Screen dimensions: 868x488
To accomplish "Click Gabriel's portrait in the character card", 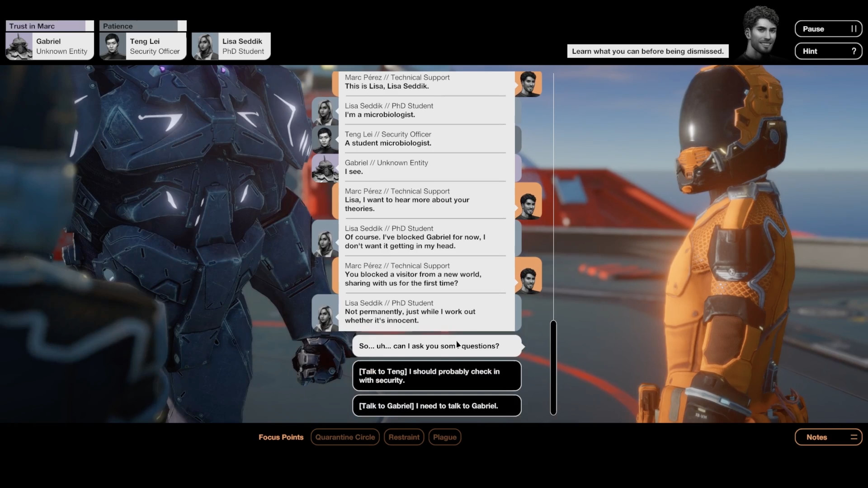I will (x=19, y=46).
